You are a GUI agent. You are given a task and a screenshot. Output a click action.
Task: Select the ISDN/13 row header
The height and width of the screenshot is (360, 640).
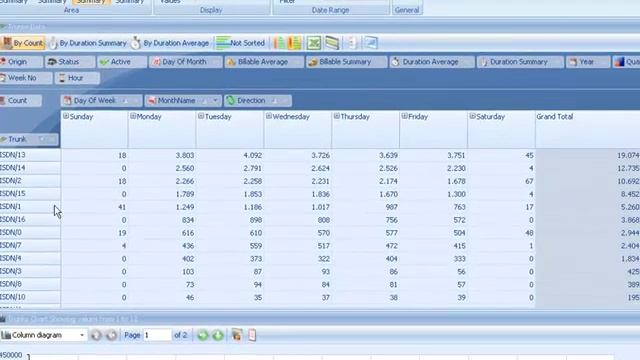tap(30, 155)
